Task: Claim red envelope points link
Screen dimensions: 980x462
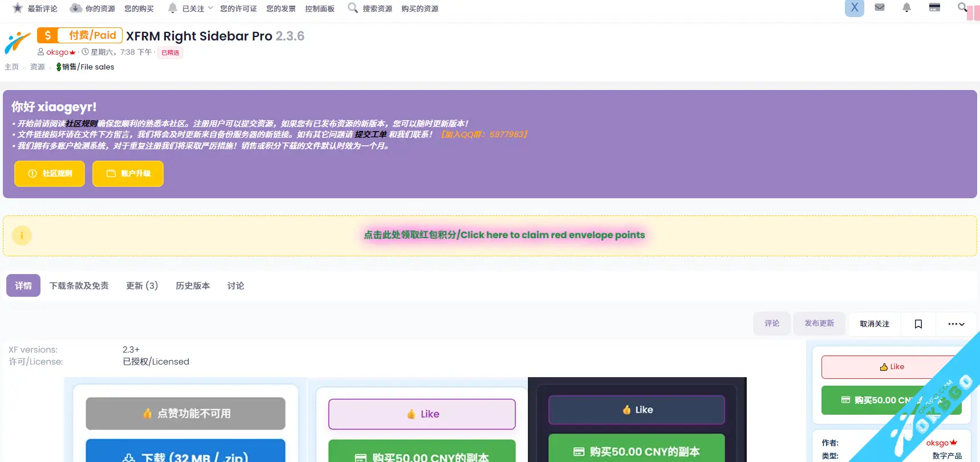Action: pos(505,235)
